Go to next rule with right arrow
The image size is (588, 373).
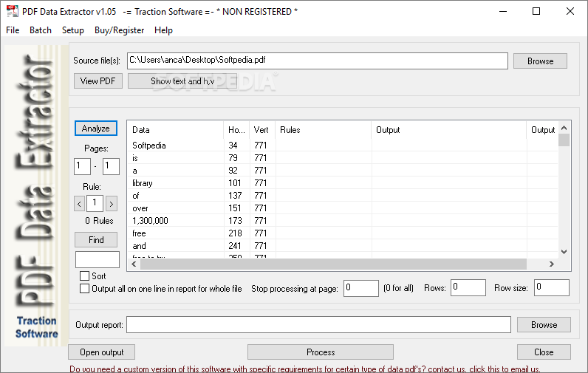coord(112,203)
